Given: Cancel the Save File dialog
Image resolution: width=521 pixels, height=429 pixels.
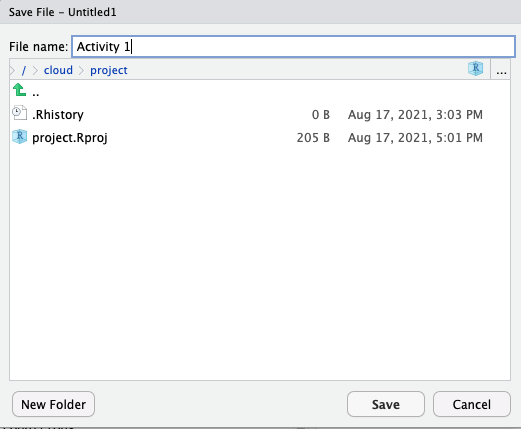Looking at the screenshot, I should point(472,404).
